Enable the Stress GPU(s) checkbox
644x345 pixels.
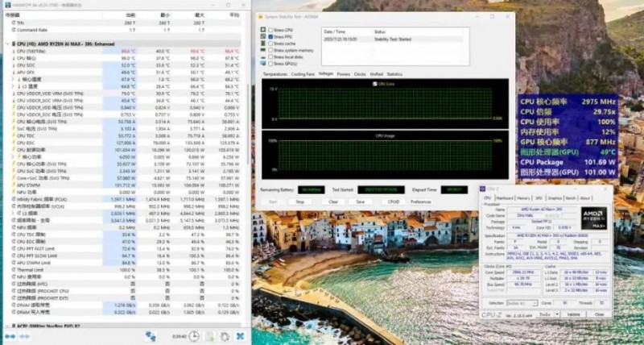tap(270, 64)
